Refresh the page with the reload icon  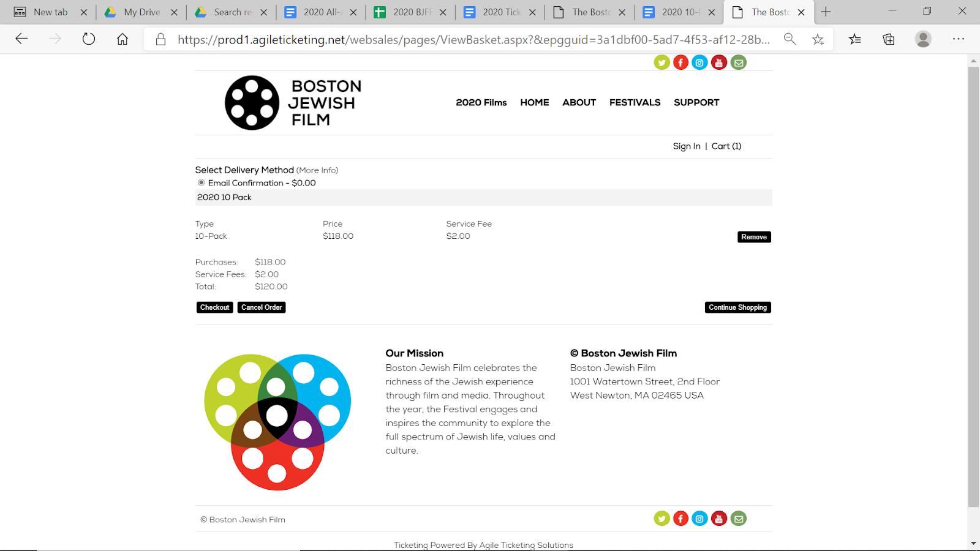point(89,39)
